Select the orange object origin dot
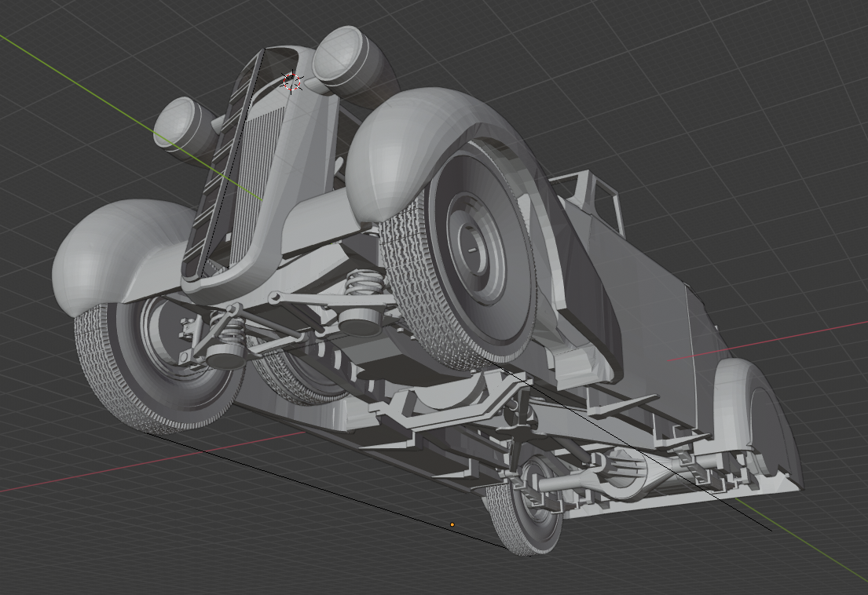Screen dimensions: 868x595 click(x=452, y=524)
